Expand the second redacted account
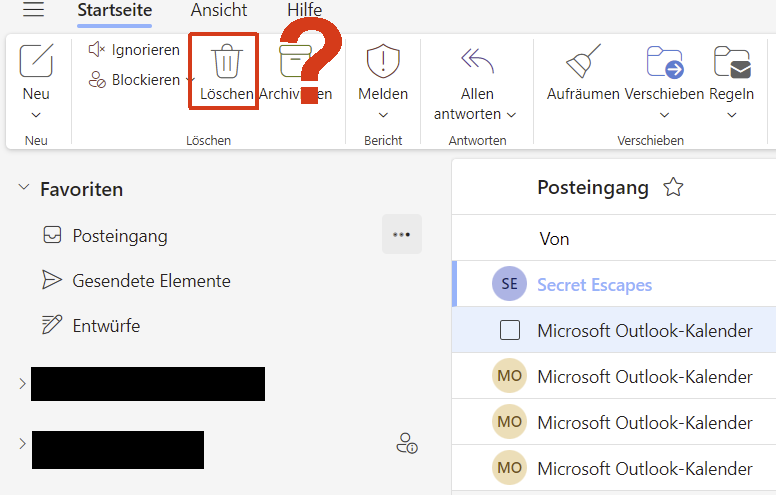Viewport: 776px width, 495px height. pos(22,443)
